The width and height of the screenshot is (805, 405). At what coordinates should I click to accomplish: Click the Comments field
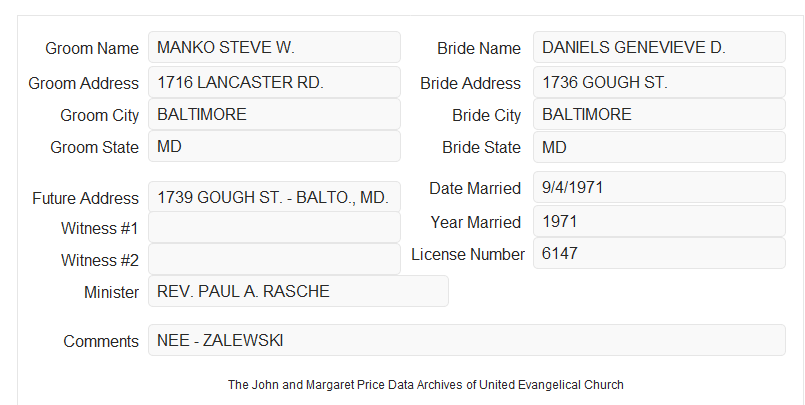(x=467, y=340)
